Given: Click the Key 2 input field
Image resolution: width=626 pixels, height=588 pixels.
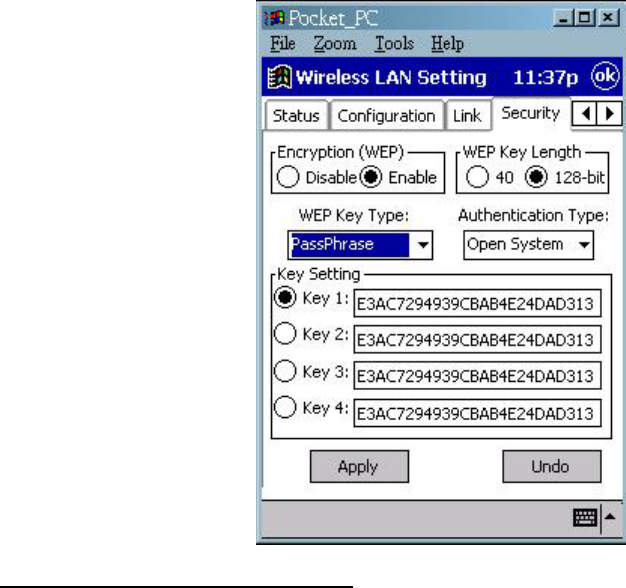Looking at the screenshot, I should 477,339.
